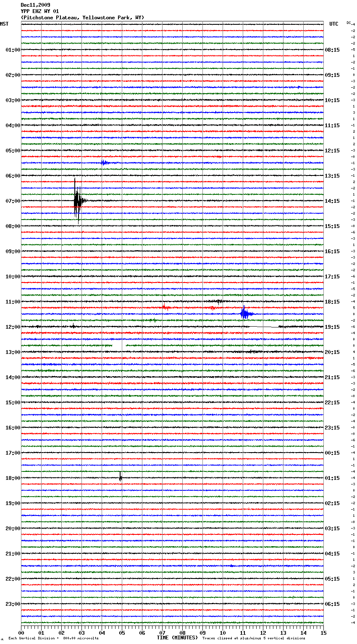Click the 05:15 UTC time label
This screenshot has width=357, height=644.
pyautogui.click(x=332, y=579)
